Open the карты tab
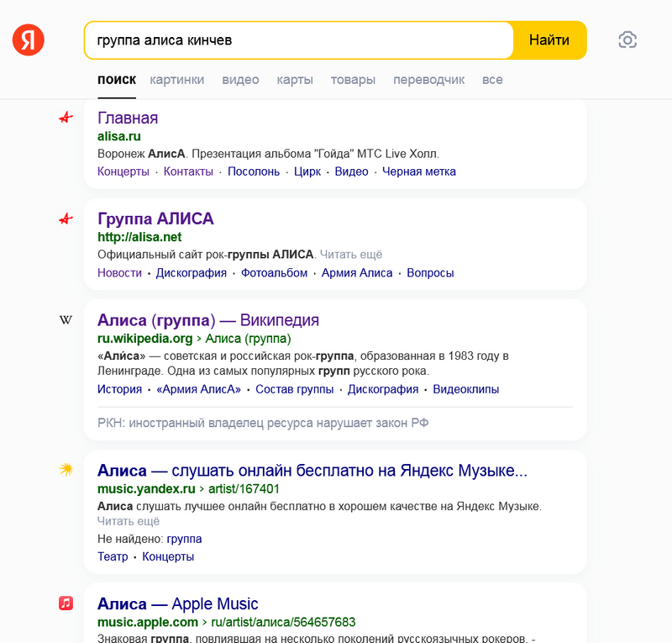This screenshot has width=672, height=643. [x=295, y=80]
